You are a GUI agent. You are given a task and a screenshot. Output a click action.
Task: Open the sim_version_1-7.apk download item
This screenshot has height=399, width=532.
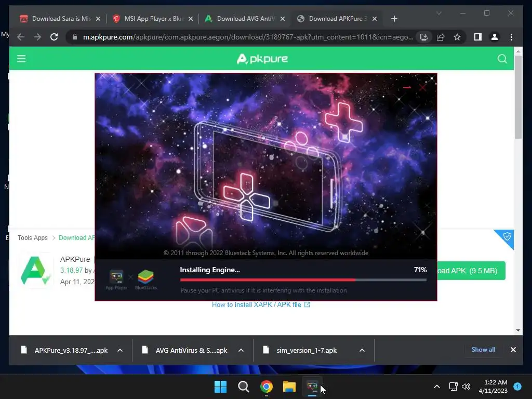[307, 350]
